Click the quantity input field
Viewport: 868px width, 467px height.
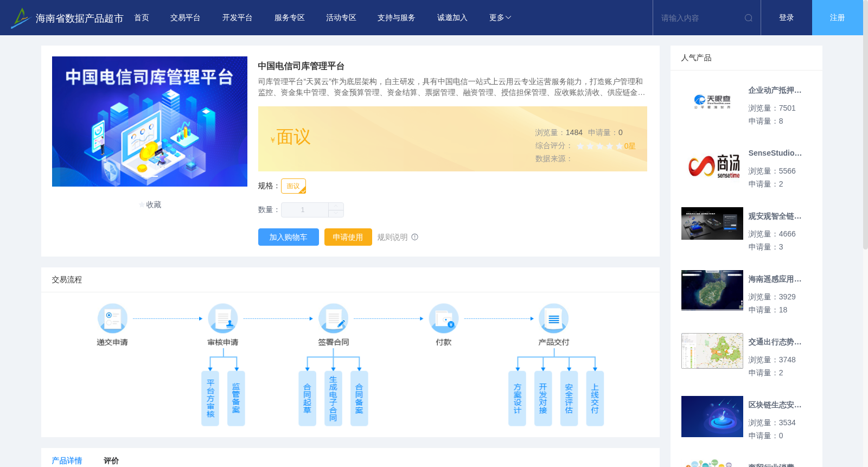[x=305, y=210]
